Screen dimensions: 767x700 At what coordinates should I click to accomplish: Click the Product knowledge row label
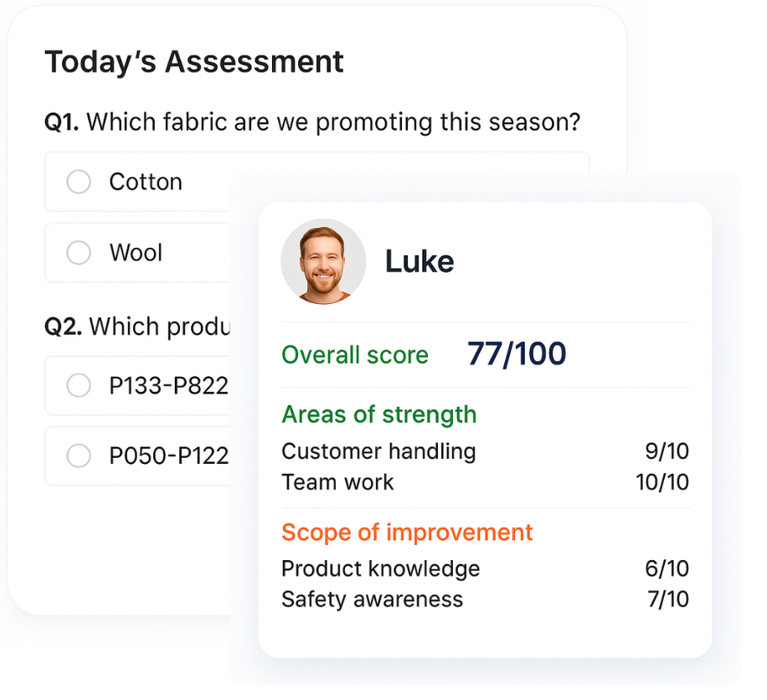[x=381, y=569]
